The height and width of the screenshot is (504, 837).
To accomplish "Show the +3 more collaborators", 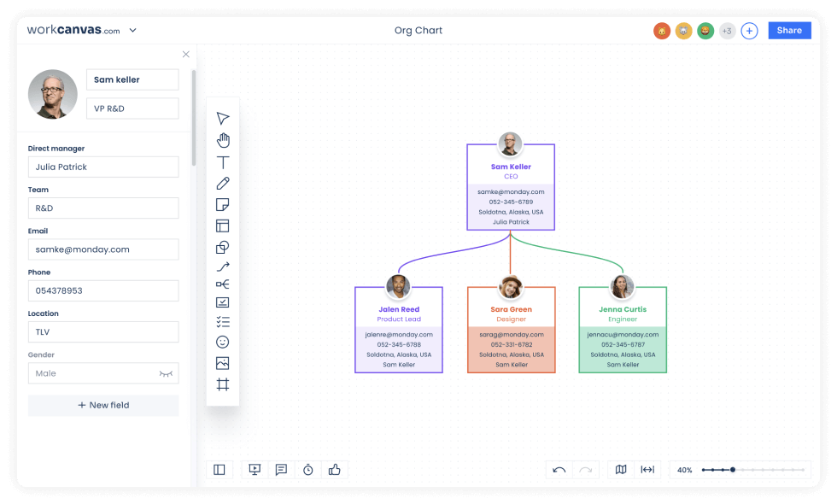I will [x=727, y=31].
